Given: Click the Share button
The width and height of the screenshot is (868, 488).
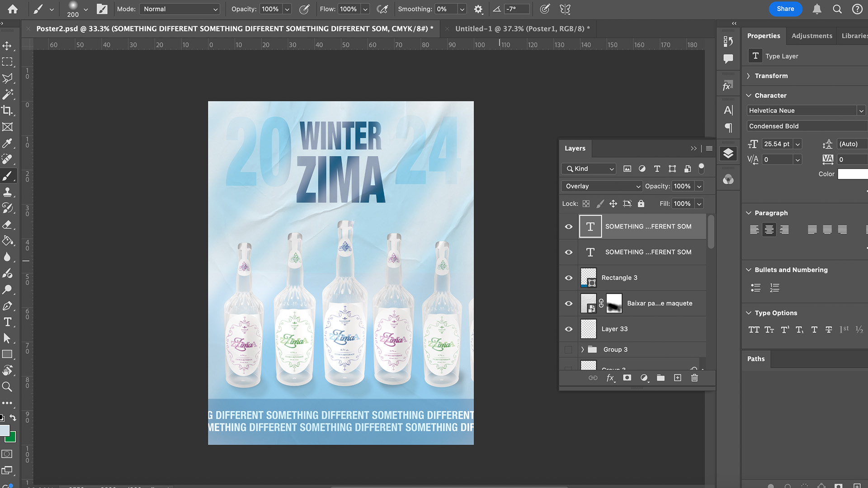Looking at the screenshot, I should coord(785,9).
